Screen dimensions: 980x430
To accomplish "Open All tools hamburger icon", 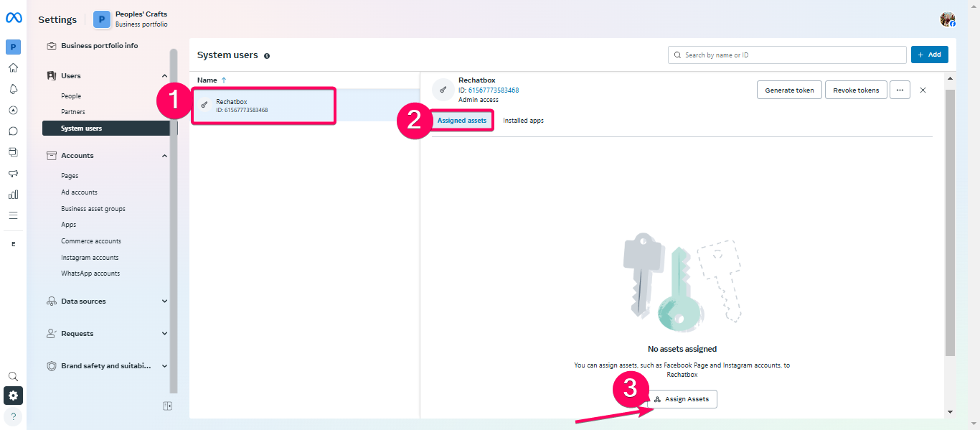I will [x=13, y=215].
